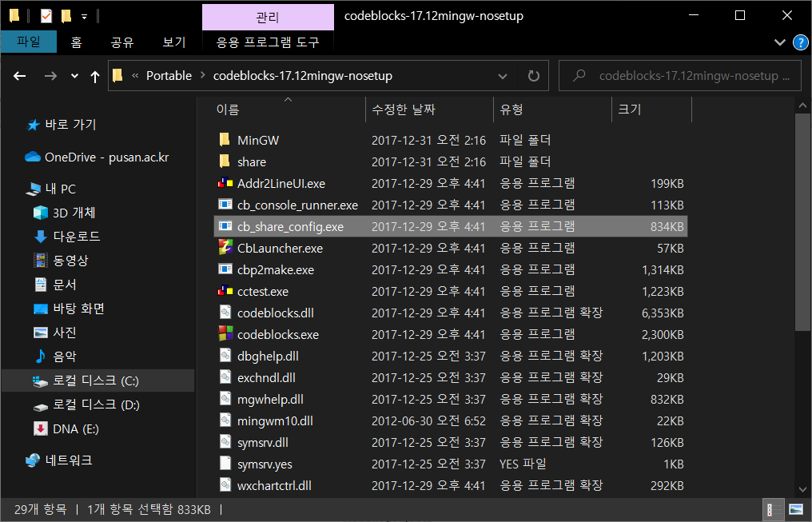Image resolution: width=812 pixels, height=522 pixels.
Task: Open 로컬 디스크 (C:) drive
Action: click(x=98, y=381)
